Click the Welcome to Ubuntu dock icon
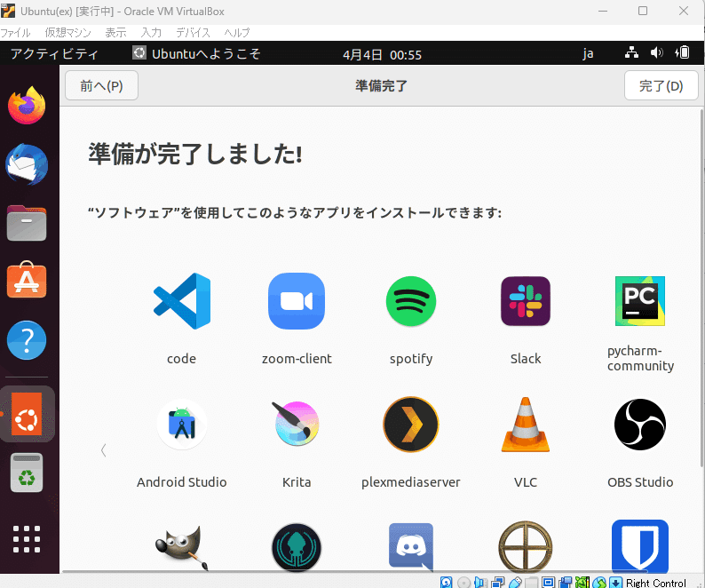Viewport: 705px width, 588px height. [27, 414]
